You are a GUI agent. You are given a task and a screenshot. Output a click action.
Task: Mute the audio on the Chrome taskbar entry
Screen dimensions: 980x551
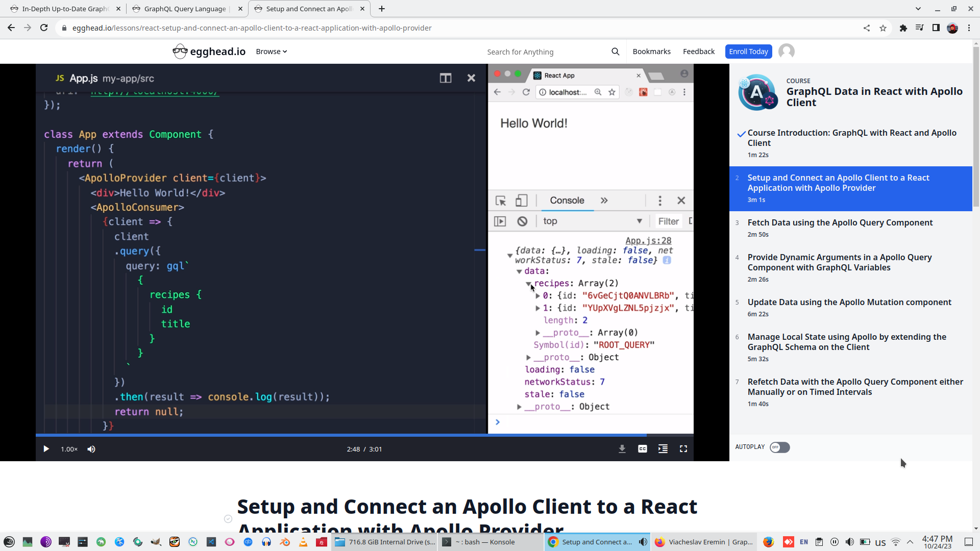(x=643, y=542)
